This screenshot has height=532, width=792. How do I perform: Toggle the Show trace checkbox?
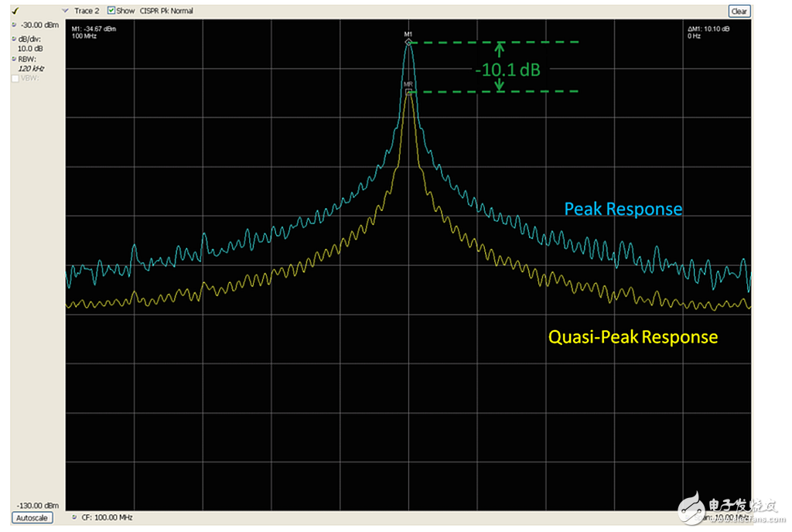point(111,11)
